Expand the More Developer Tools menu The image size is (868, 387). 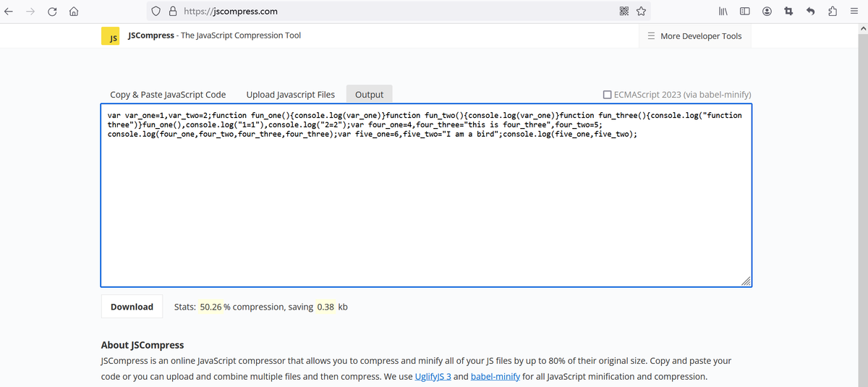[694, 36]
